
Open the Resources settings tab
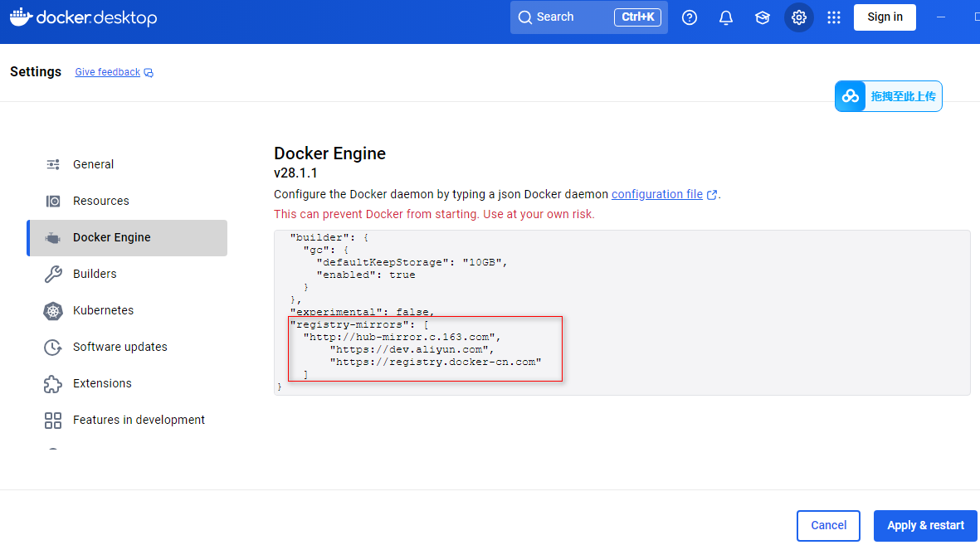pyautogui.click(x=128, y=202)
